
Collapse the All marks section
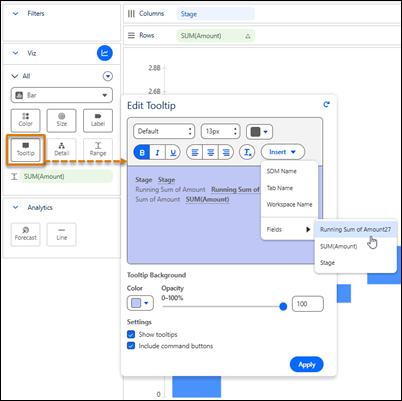point(14,76)
